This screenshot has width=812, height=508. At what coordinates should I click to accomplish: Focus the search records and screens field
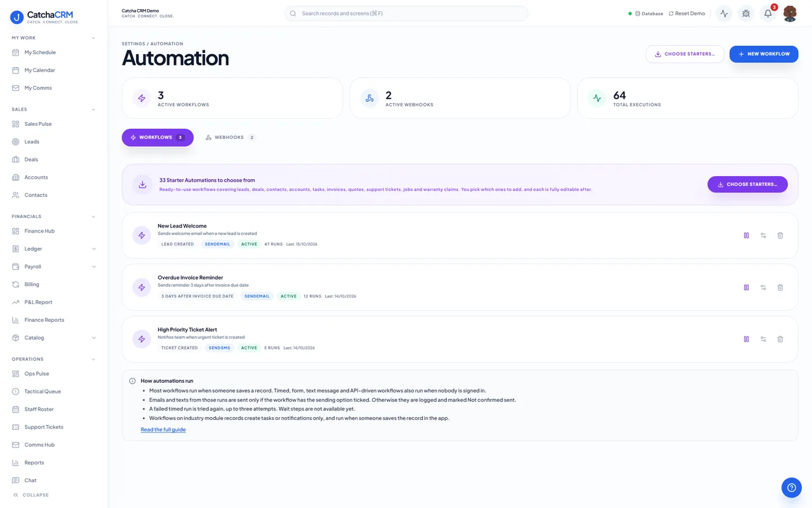pyautogui.click(x=406, y=14)
